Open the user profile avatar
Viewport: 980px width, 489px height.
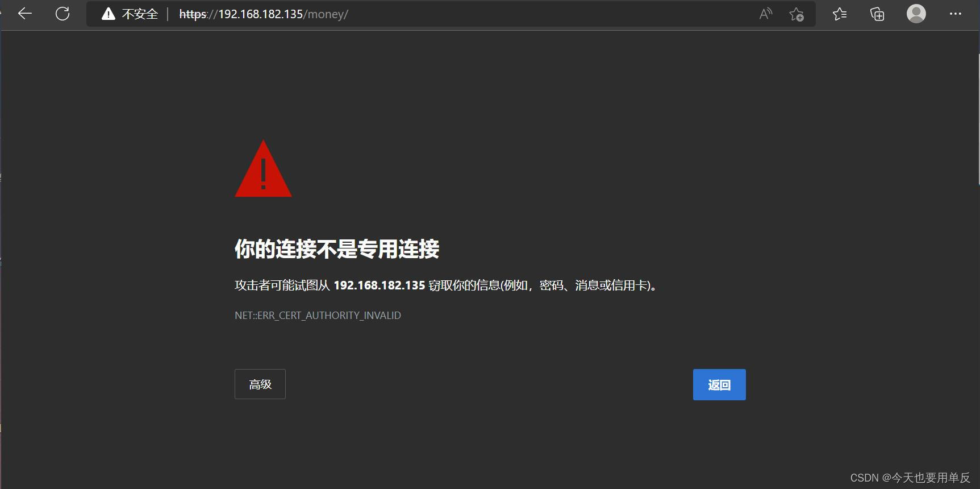[x=916, y=14]
